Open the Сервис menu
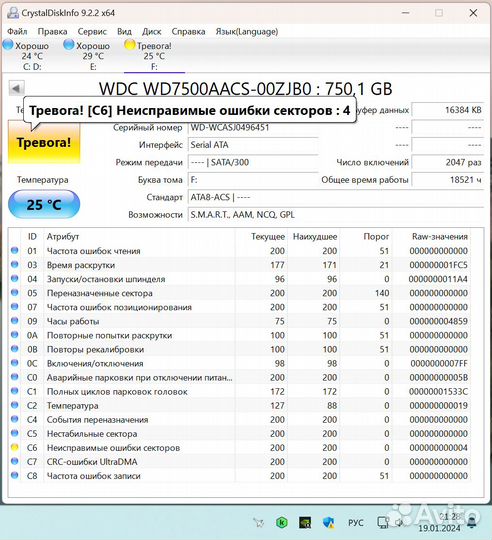492x540 pixels. [92, 32]
